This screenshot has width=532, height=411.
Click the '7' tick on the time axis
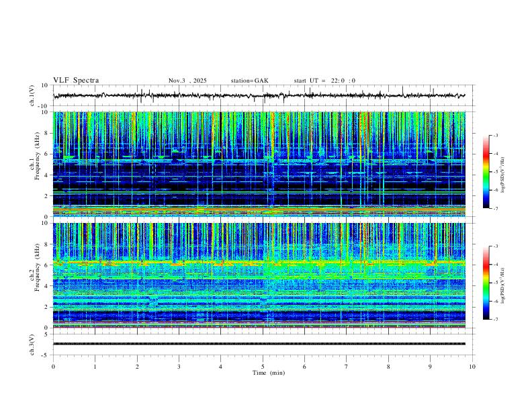pos(347,367)
